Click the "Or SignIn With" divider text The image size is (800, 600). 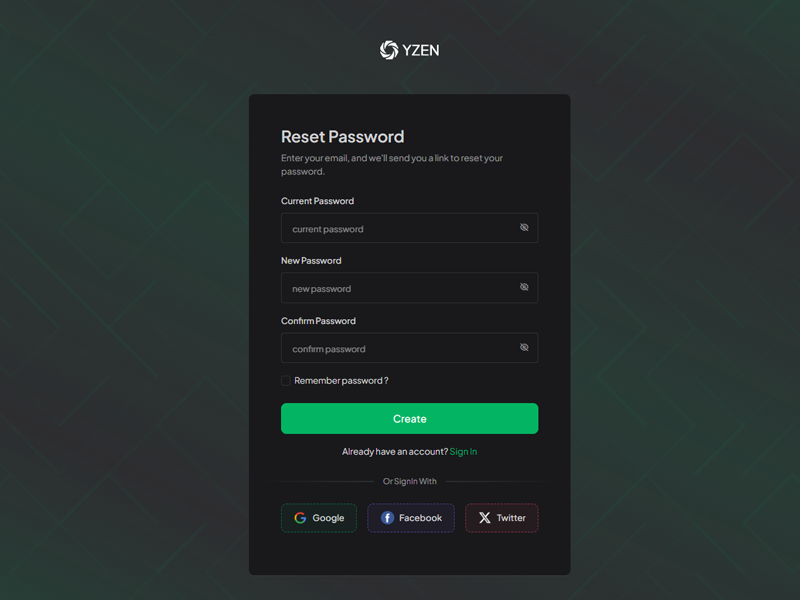point(410,482)
